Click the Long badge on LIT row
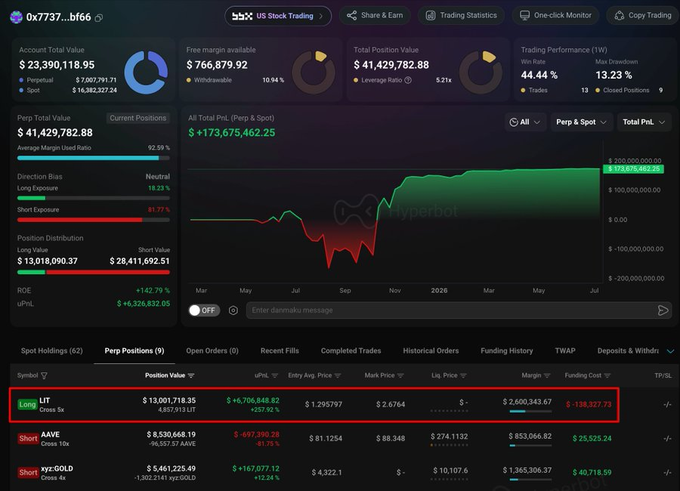 point(27,404)
